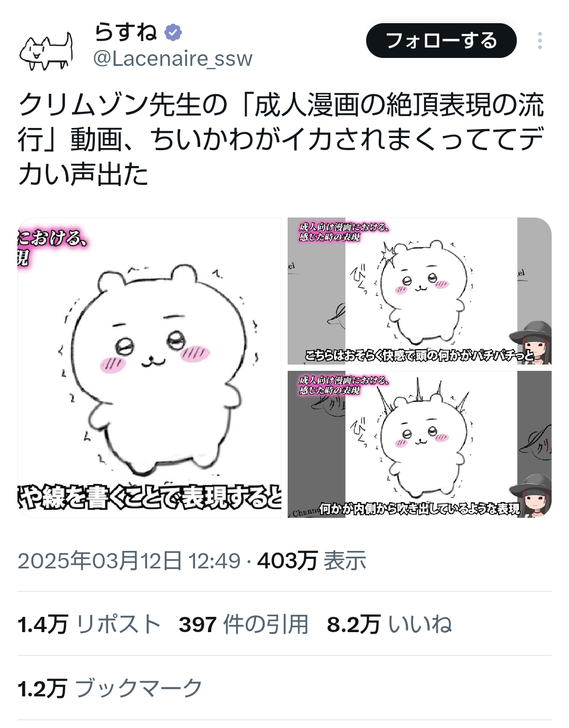Select the tweet body text
569x728 pixels.
coord(280,139)
